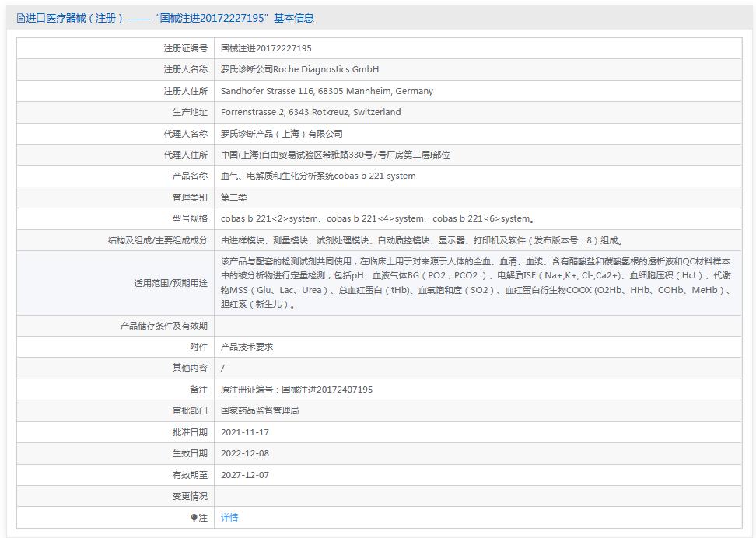Click the approval date 2021-11-17
The width and height of the screenshot is (756, 538).
click(245, 432)
